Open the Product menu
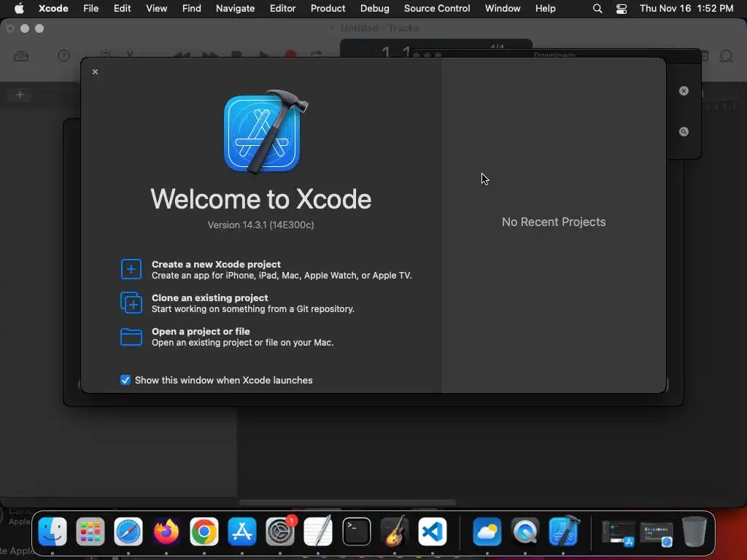The image size is (747, 560). point(328,8)
